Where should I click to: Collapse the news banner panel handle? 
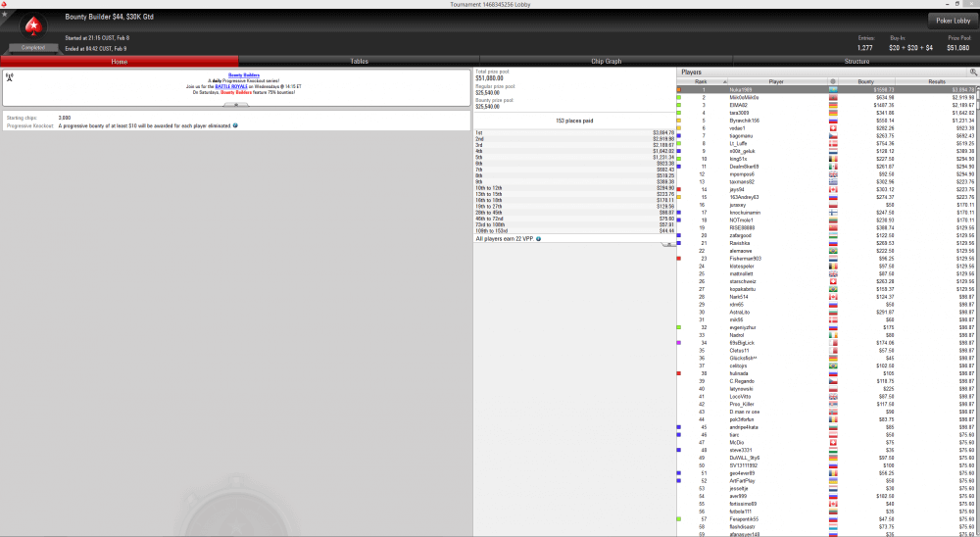236,104
